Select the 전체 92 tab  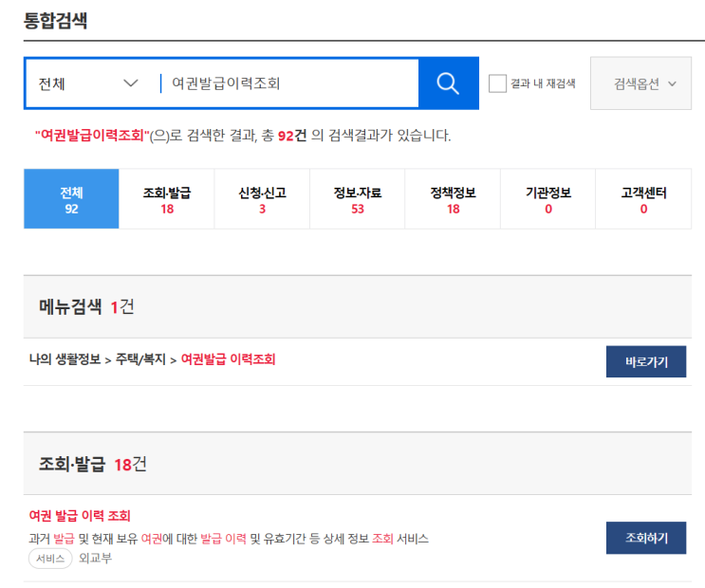(x=71, y=199)
